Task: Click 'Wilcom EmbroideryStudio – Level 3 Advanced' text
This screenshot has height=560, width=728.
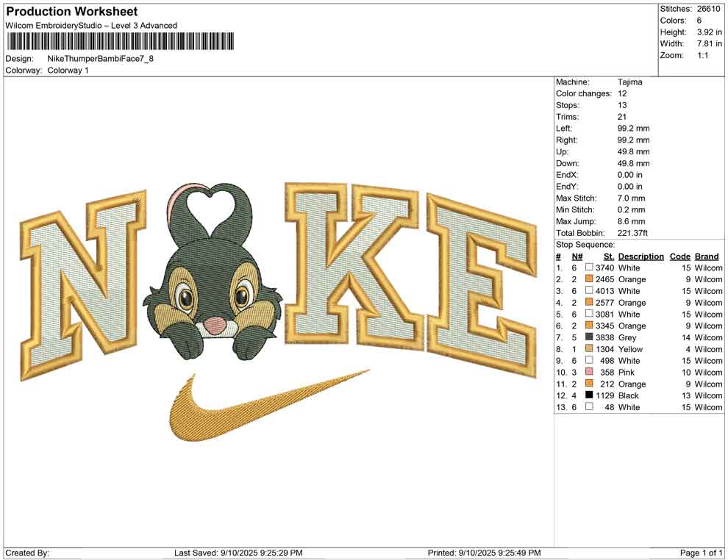Action: pos(91,26)
